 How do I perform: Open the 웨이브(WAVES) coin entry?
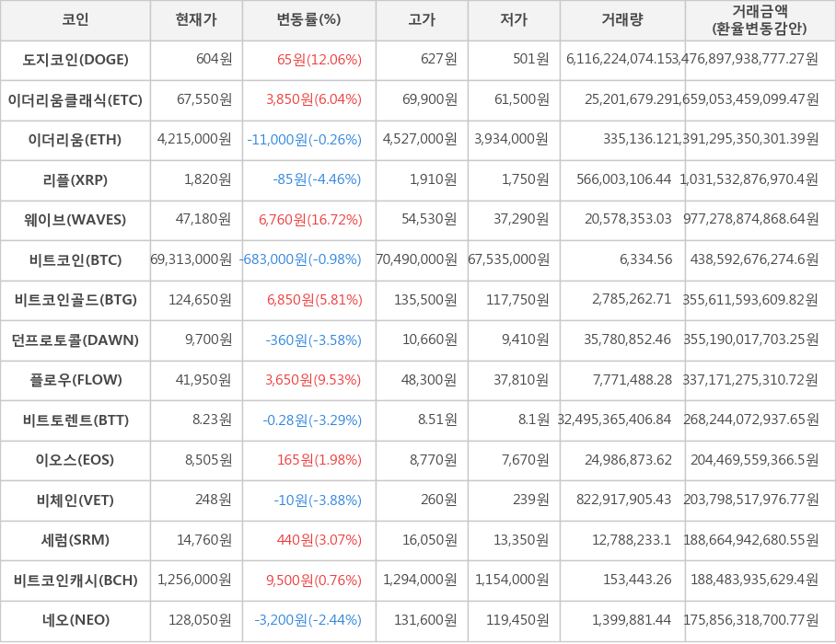(75, 220)
